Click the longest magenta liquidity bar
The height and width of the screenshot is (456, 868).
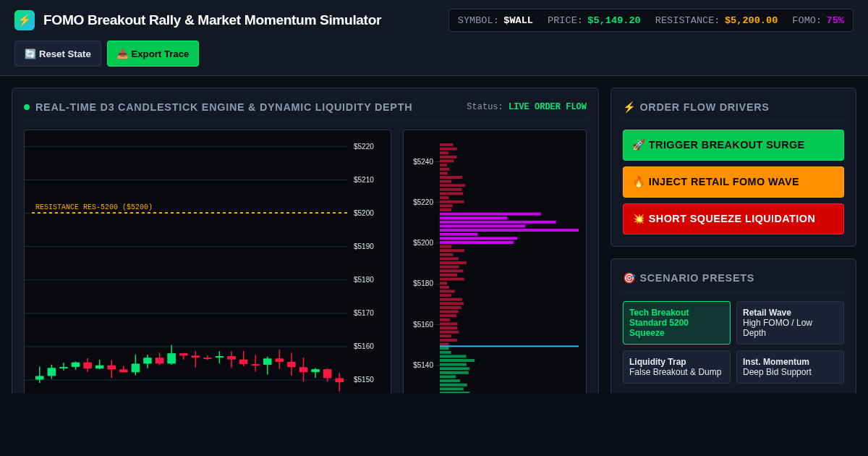tap(509, 230)
